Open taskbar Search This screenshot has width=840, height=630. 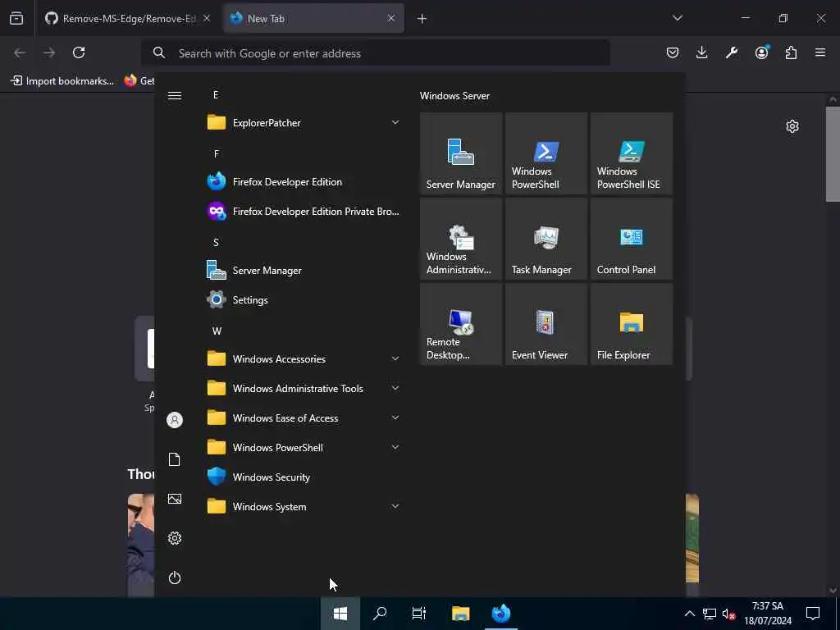point(380,614)
